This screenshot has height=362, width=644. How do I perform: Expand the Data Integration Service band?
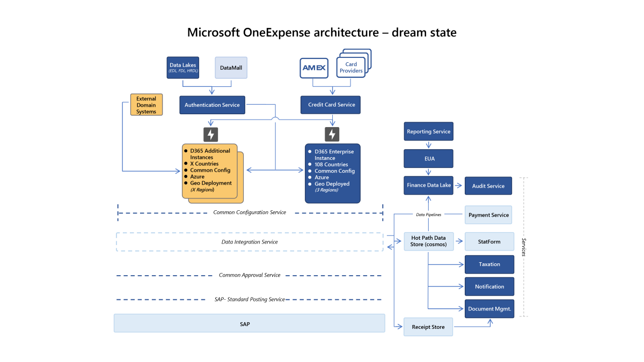(250, 242)
